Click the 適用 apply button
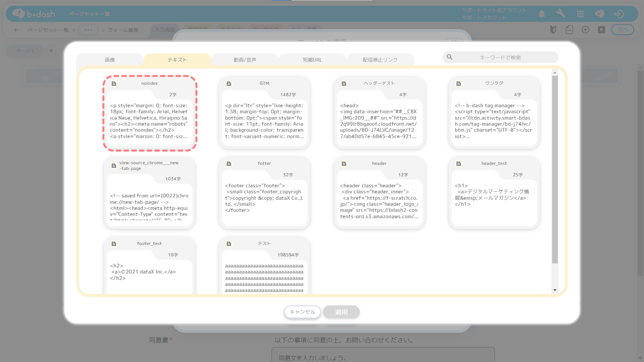This screenshot has width=644, height=362. coord(341,312)
